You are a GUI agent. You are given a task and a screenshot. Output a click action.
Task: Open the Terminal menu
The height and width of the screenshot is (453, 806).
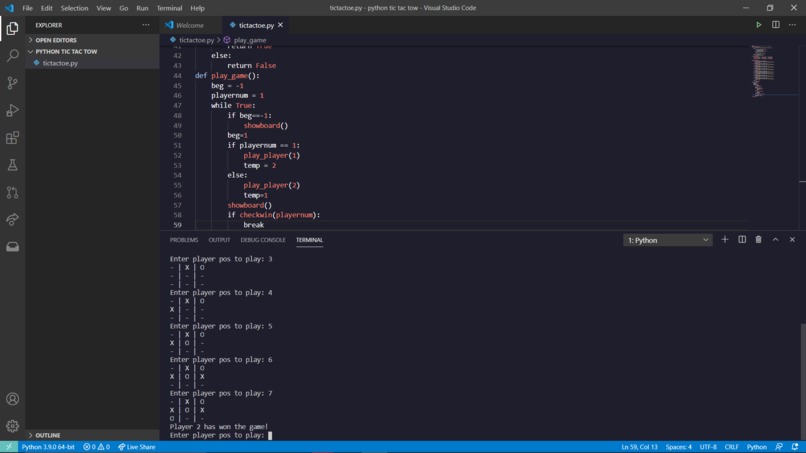pyautogui.click(x=169, y=8)
